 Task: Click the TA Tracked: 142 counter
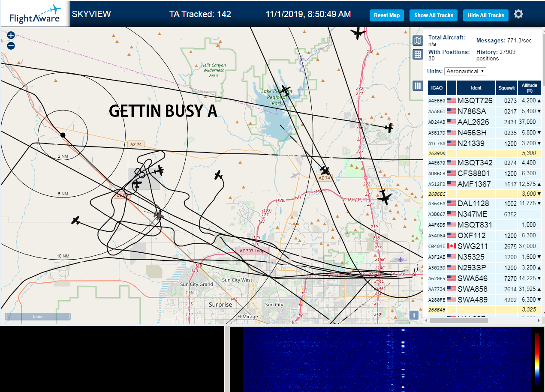200,14
